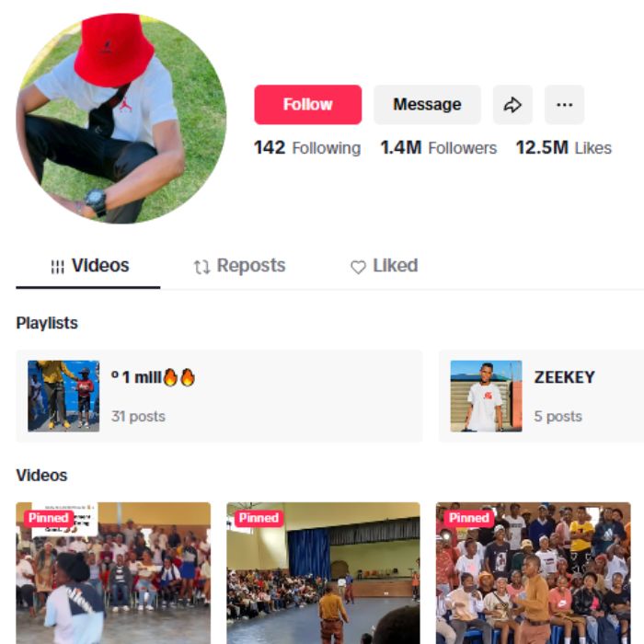
Task: Open the '1 mill' playlist thumbnail
Action: [63, 396]
